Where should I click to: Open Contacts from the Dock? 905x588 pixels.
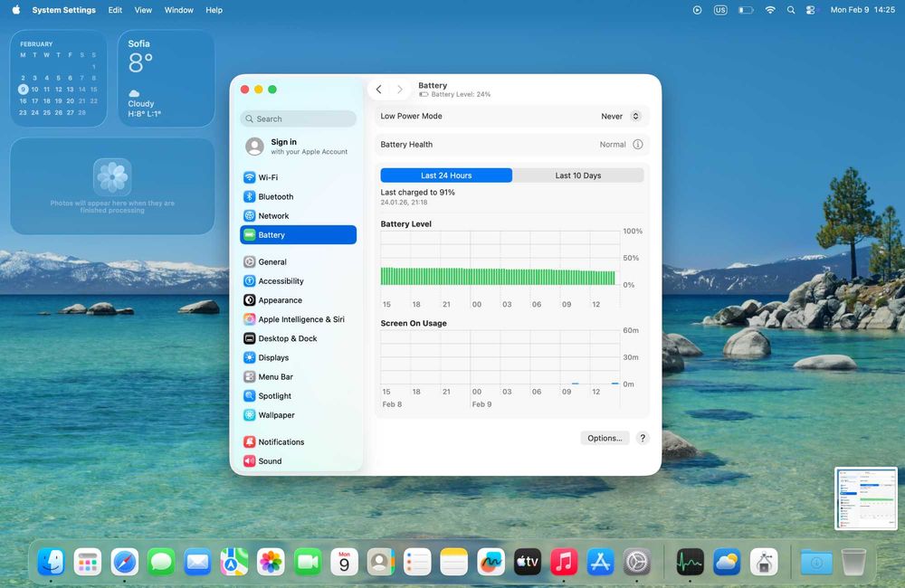pyautogui.click(x=381, y=562)
